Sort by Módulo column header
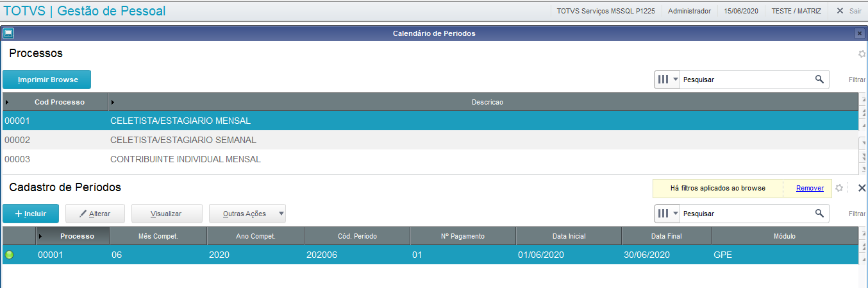The image size is (868, 288). [784, 236]
